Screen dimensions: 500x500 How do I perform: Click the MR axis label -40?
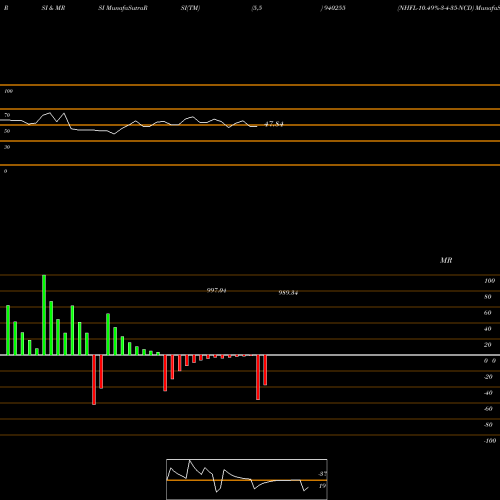pos(488,393)
